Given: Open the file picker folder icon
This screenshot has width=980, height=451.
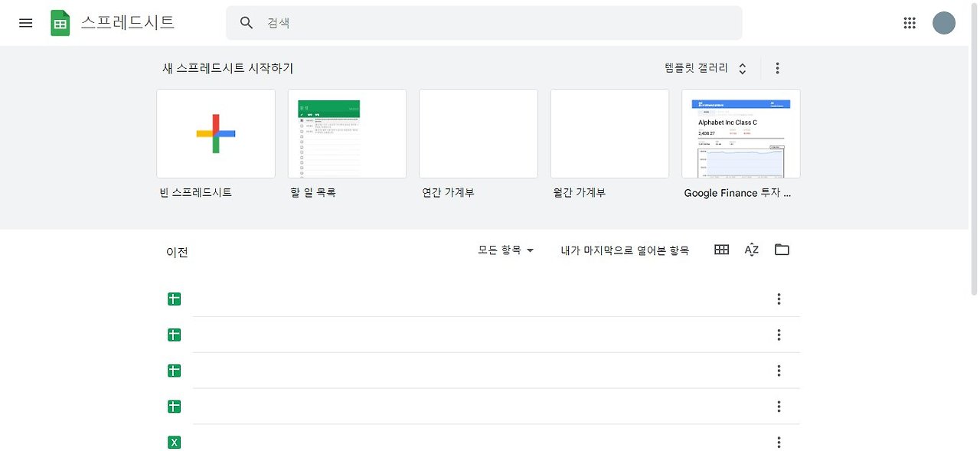Looking at the screenshot, I should [782, 250].
